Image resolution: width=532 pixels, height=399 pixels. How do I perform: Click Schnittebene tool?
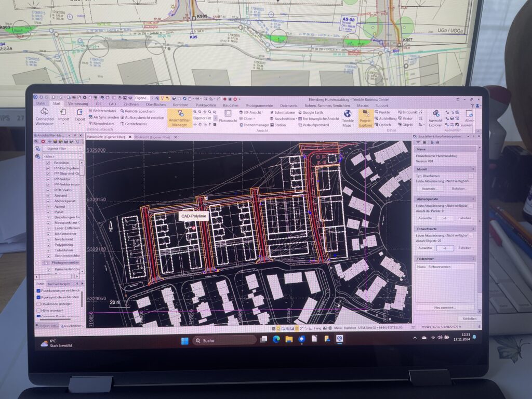[x=282, y=112]
